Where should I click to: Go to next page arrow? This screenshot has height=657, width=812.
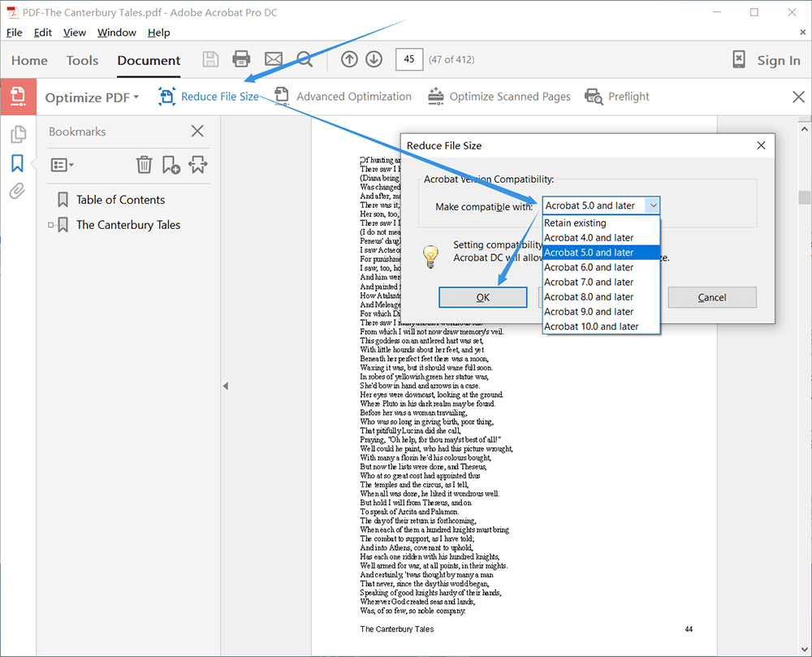coord(374,59)
